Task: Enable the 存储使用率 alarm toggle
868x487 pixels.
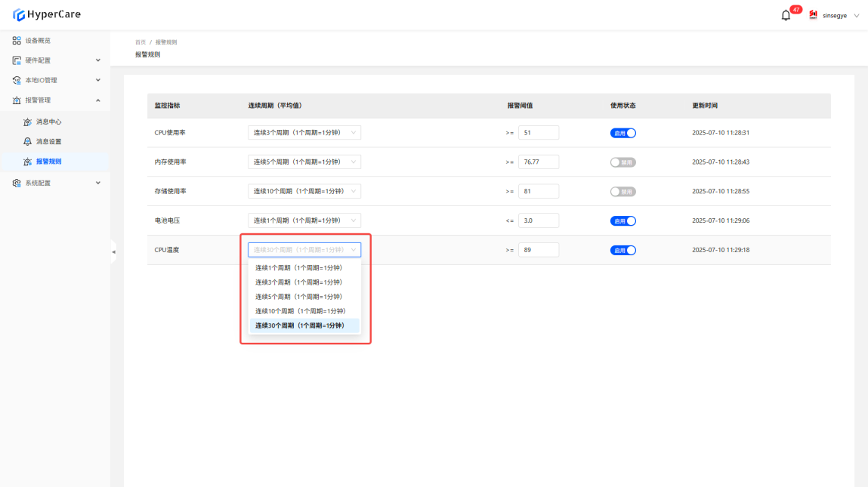Action: [x=622, y=192]
